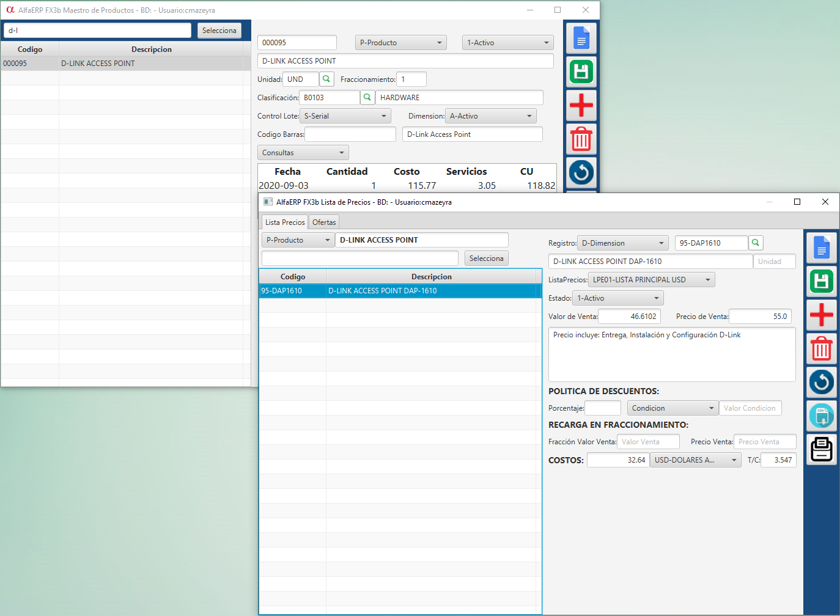Switch to the Ofertas tab
The width and height of the screenshot is (840, 616).
pyautogui.click(x=324, y=222)
